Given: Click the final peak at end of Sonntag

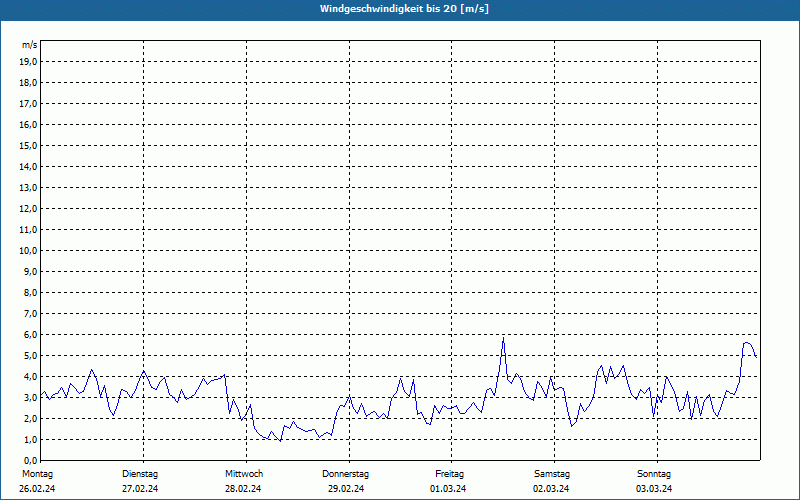Looking at the screenshot, I should [x=746, y=342].
